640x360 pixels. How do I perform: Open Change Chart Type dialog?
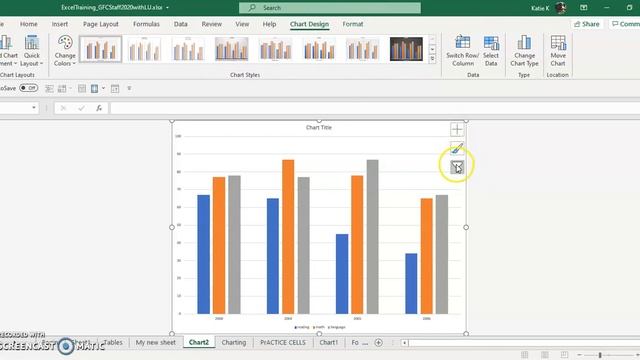pyautogui.click(x=524, y=51)
